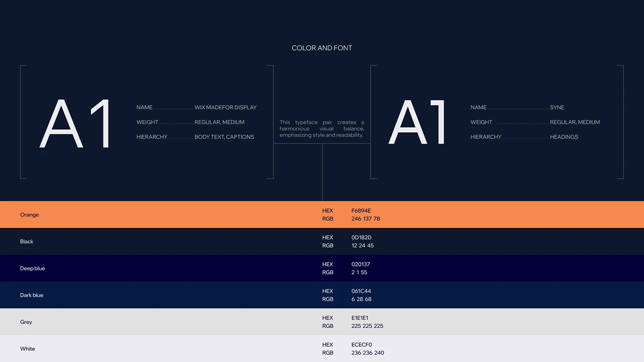Viewport: 644px width, 362px height.
Task: Click the HEADINGS hierarchy value
Action: pos(564,137)
